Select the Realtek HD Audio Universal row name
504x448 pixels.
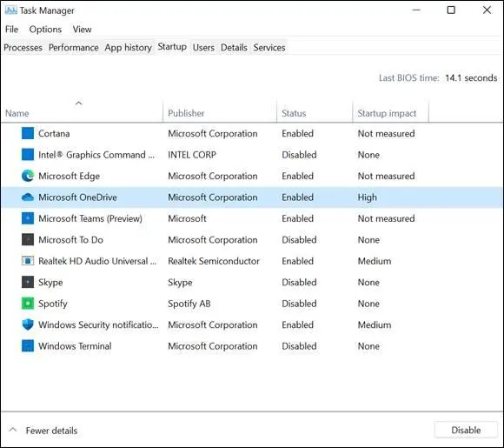[x=97, y=261]
